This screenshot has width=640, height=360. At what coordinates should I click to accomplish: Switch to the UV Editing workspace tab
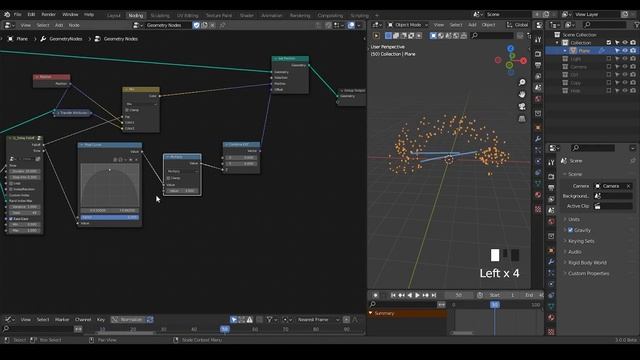pyautogui.click(x=188, y=16)
